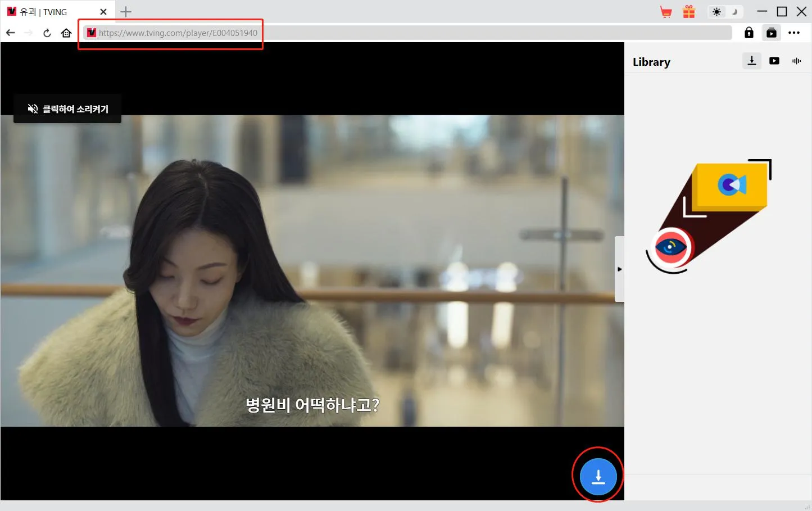Open the gift box promotion icon

[x=689, y=12]
